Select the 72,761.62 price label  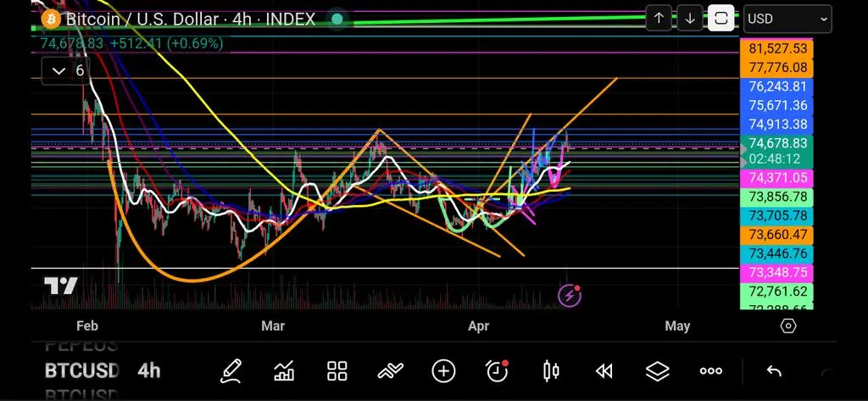click(x=777, y=292)
